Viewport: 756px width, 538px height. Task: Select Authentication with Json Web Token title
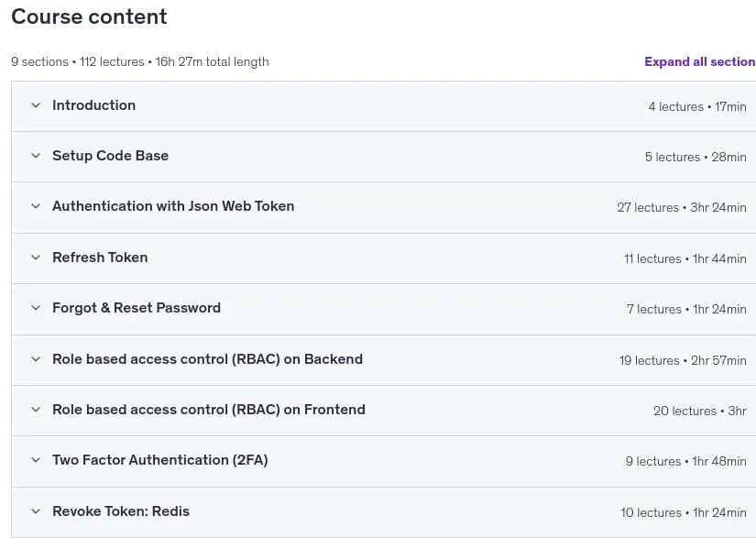coord(173,206)
